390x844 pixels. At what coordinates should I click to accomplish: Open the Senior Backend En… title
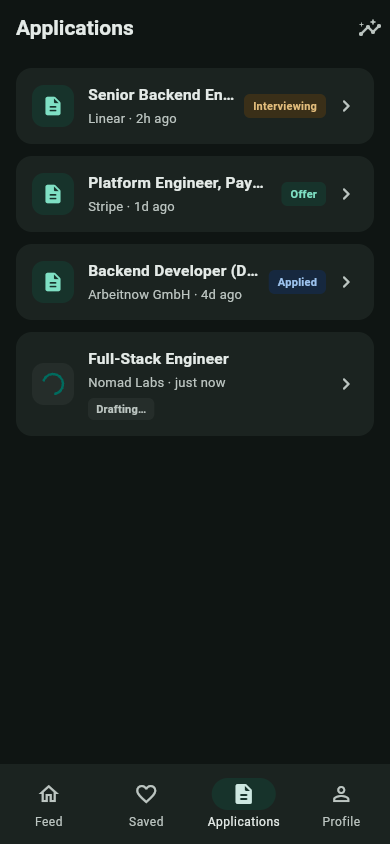161,95
